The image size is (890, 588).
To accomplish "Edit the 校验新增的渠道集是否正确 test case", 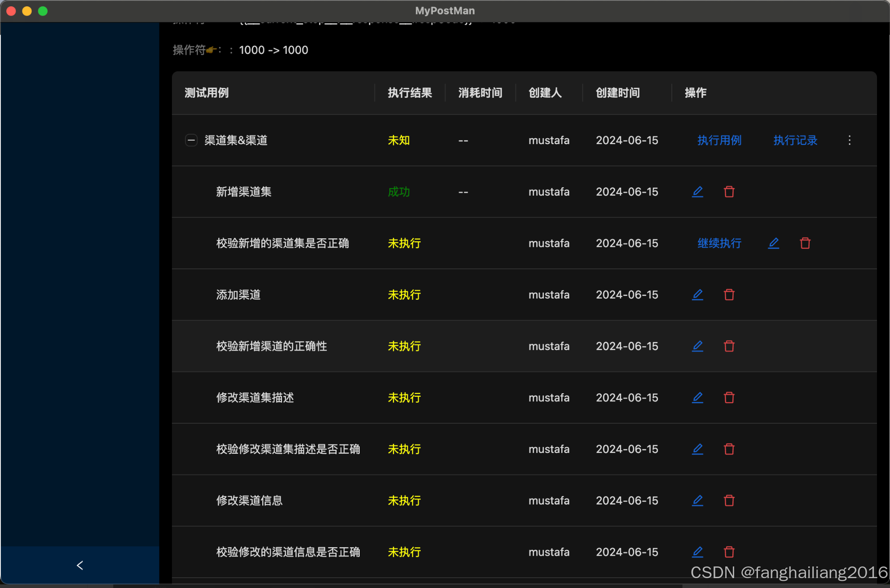I will [x=773, y=243].
